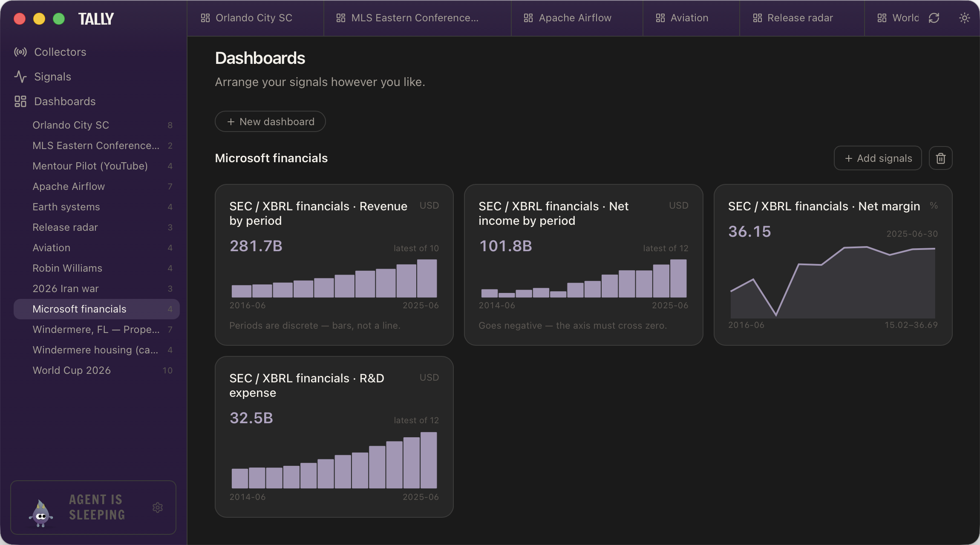This screenshot has height=545, width=980.
Task: Click the TALLY logo
Action: pos(96,19)
